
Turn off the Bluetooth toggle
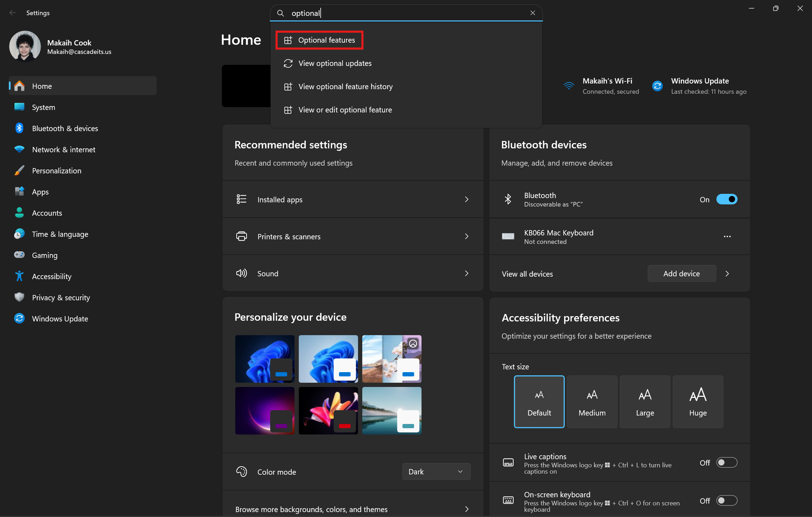[727, 199]
